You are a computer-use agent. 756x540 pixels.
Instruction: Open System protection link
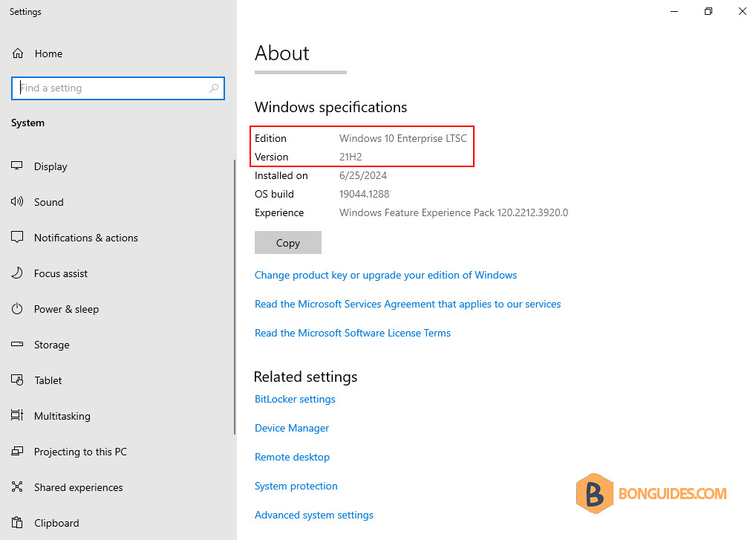pos(296,486)
